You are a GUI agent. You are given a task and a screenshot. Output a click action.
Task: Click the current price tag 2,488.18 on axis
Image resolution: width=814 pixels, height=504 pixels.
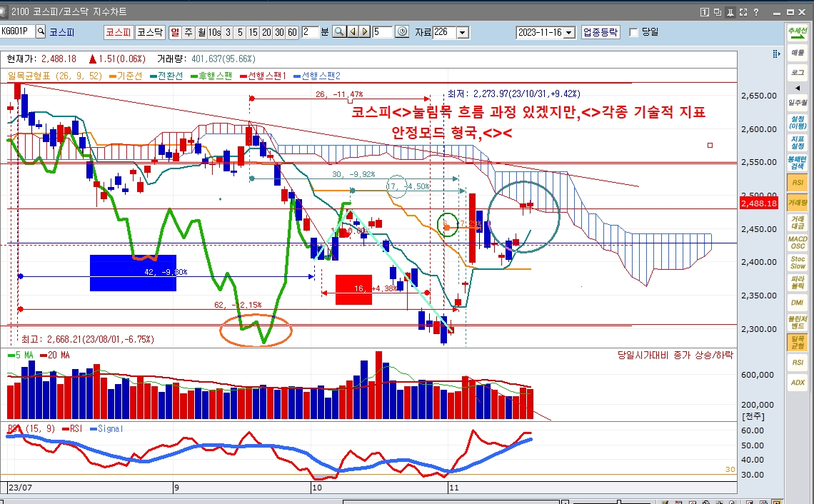759,203
